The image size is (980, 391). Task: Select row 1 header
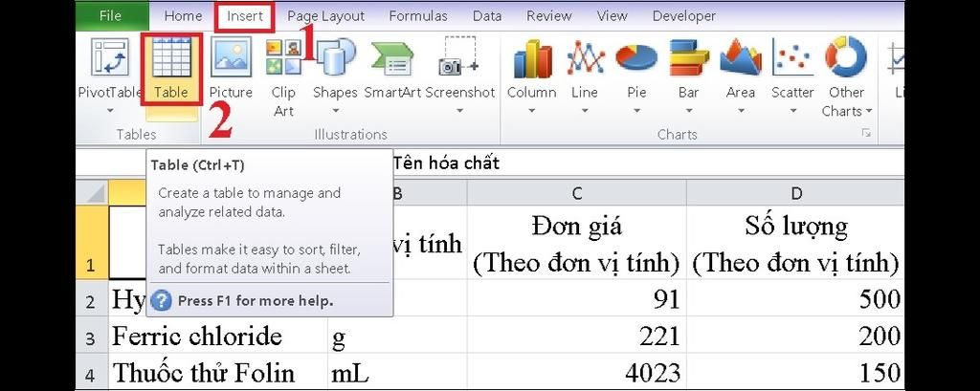[92, 243]
